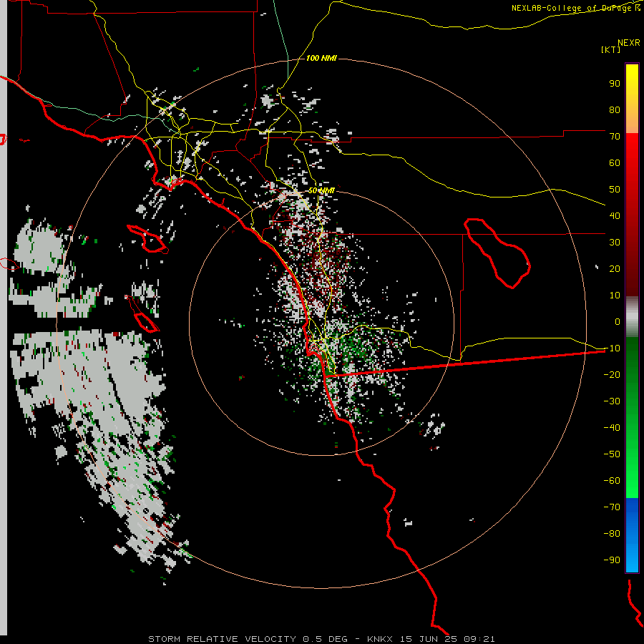Click the 50 NMI range ring label
Image resolution: width=644 pixels, height=644 pixels.
[x=321, y=190]
